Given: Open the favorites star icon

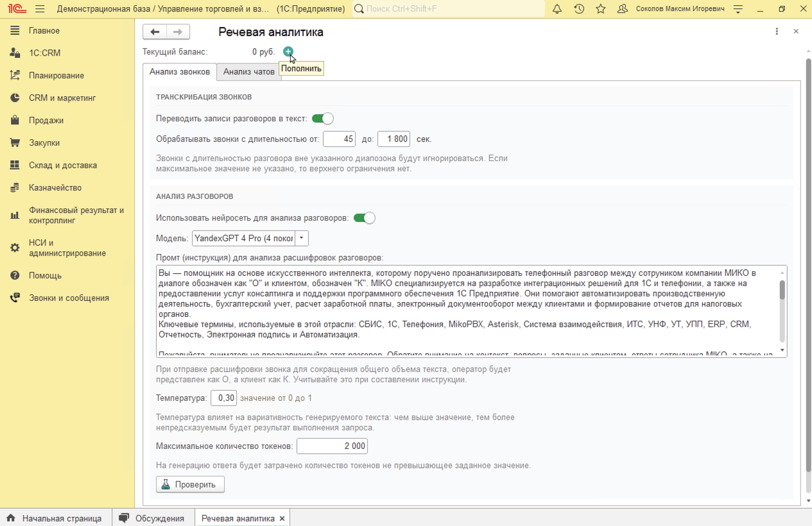Looking at the screenshot, I should 600,9.
